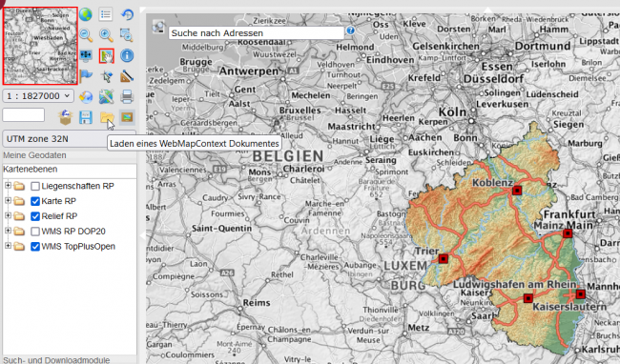Click the WMS RP DOP20 layer name
The width and height of the screenshot is (620, 364).
tap(73, 232)
